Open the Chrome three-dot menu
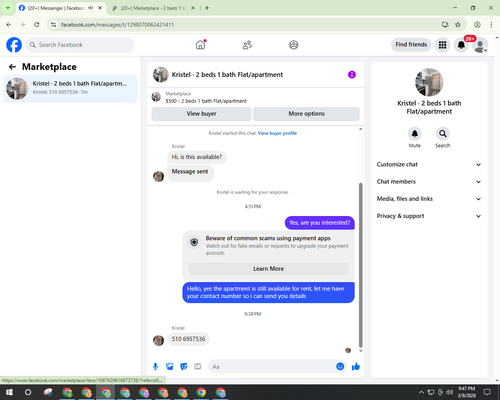This screenshot has height=400, width=500. pos(491,25)
